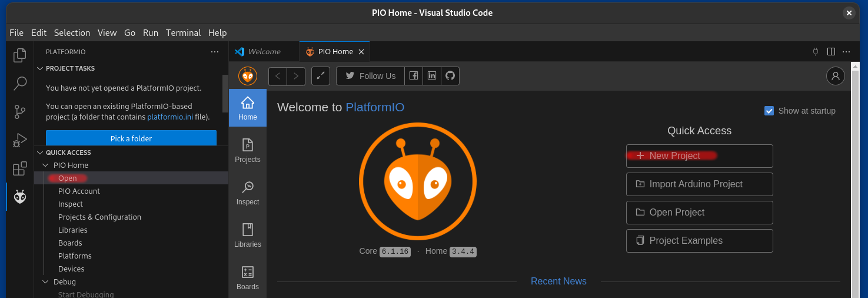Open the Terminal menu
Image resolution: width=868 pixels, height=298 pixels.
(x=183, y=33)
